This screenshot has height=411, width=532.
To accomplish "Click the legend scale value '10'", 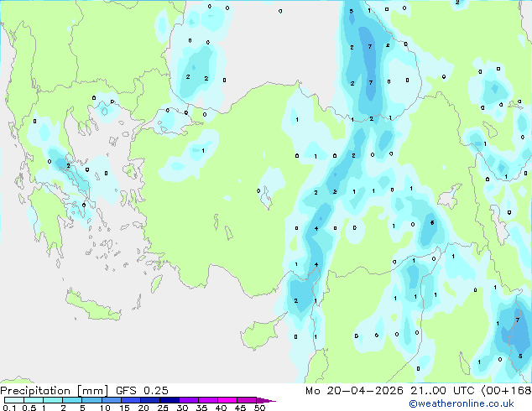I will [x=105, y=408].
